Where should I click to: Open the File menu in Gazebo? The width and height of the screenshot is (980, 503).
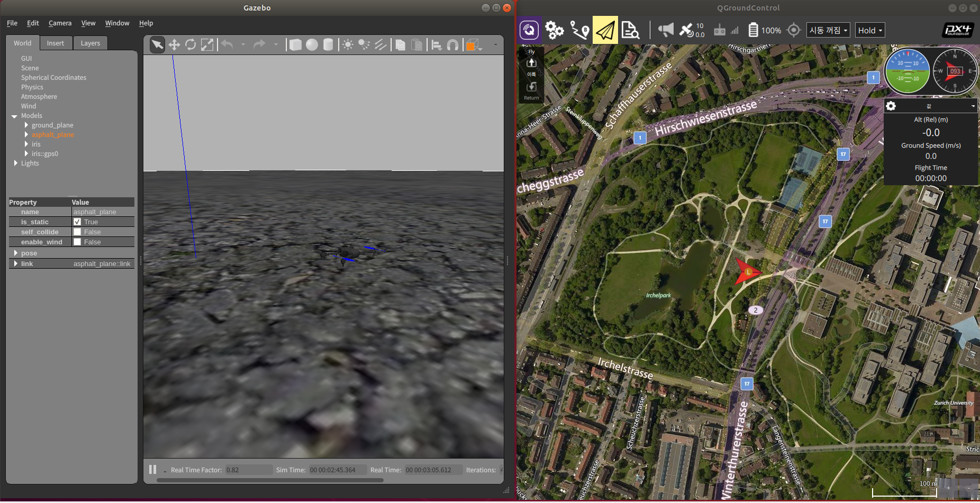pos(12,23)
